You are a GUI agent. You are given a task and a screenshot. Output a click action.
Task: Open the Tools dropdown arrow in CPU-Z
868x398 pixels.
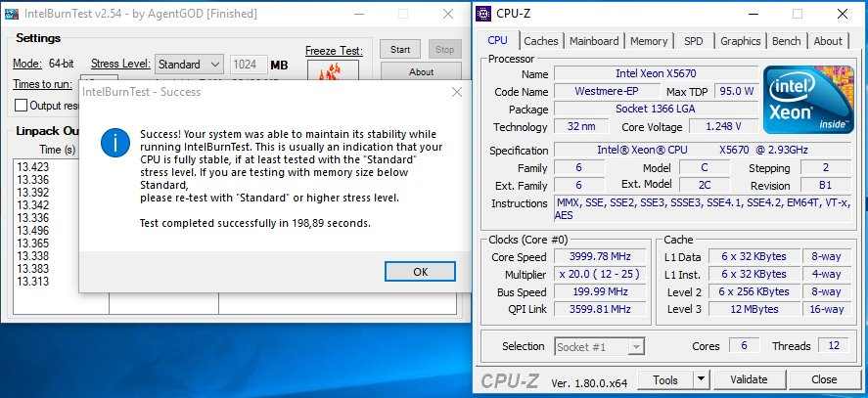[701, 379]
